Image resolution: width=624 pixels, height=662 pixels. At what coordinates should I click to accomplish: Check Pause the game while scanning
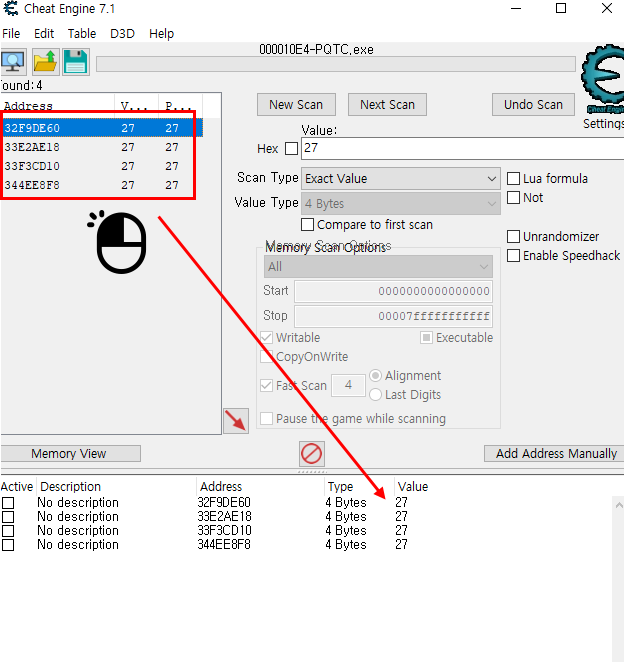tap(266, 419)
